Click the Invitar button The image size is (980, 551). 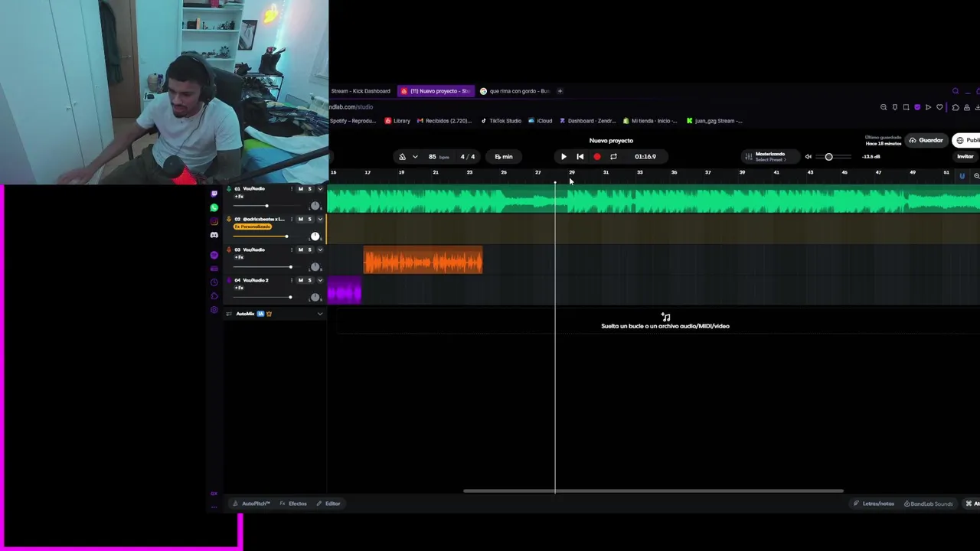point(965,157)
